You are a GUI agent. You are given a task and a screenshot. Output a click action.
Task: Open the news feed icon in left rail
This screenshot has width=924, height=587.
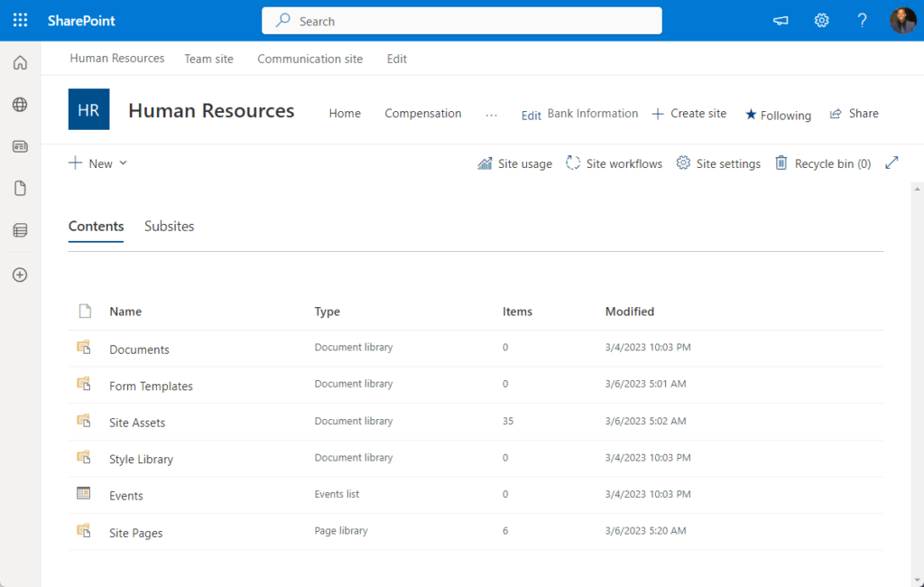coord(20,146)
